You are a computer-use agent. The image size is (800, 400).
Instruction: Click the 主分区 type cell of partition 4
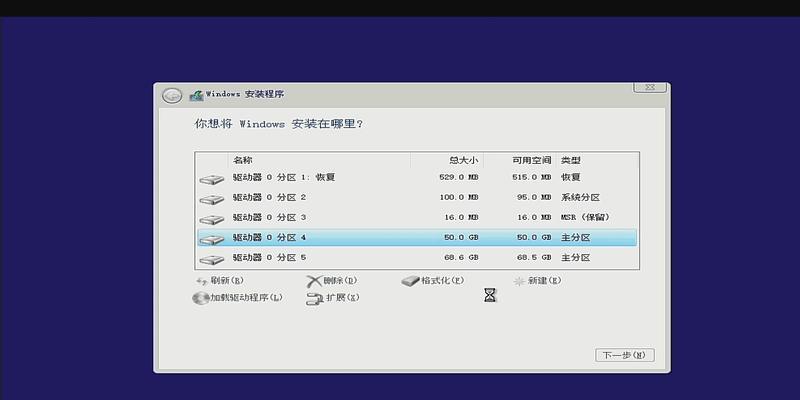pos(576,238)
